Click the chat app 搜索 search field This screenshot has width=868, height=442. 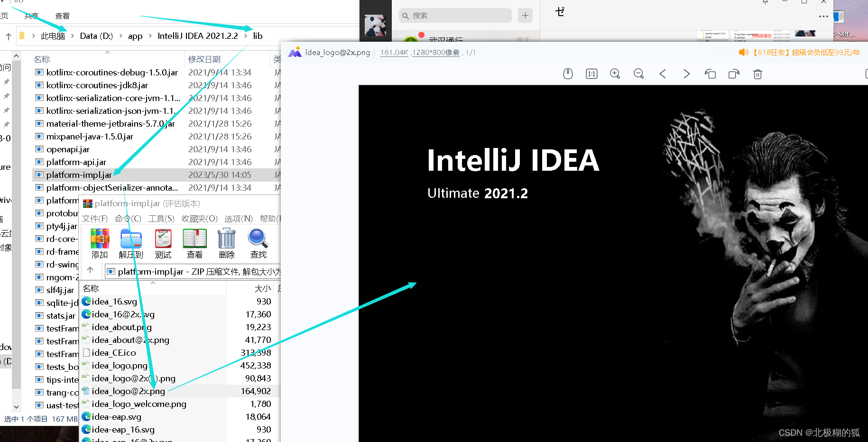point(455,16)
